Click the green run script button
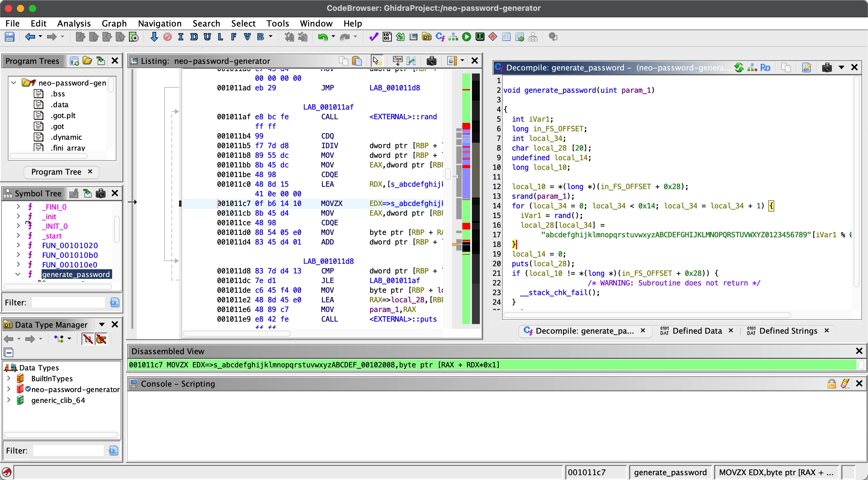The height and width of the screenshot is (480, 868). [466, 37]
